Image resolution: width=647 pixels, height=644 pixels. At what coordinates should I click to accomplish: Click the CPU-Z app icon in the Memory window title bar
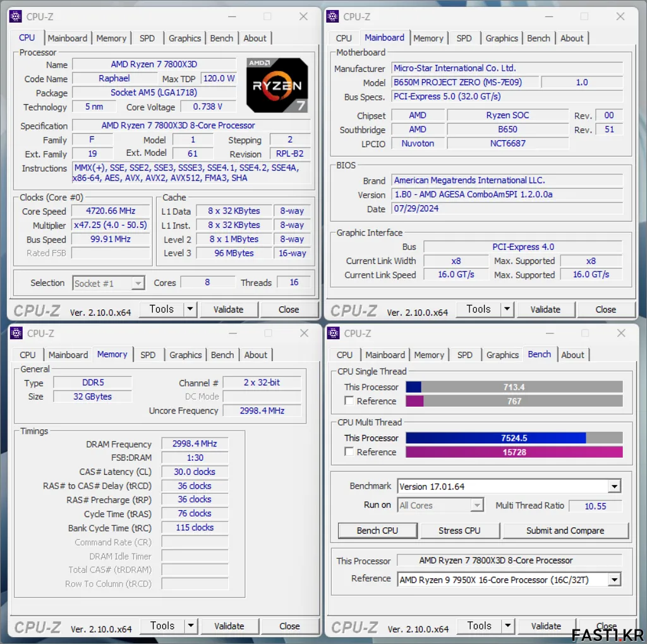(x=16, y=333)
